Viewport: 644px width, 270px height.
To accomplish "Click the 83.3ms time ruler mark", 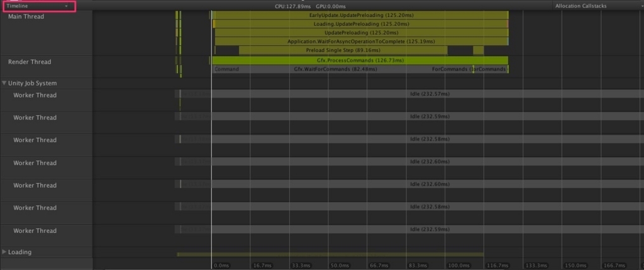I will [x=416, y=266].
